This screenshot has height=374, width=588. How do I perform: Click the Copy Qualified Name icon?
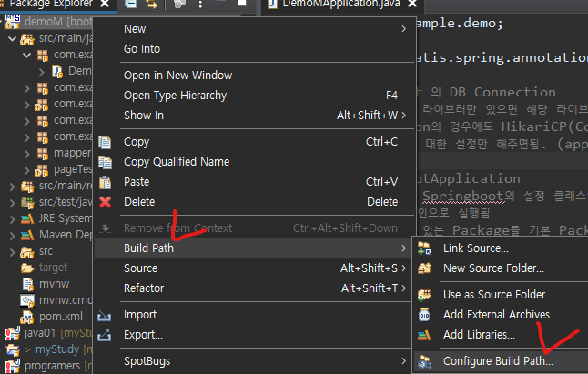[105, 162]
